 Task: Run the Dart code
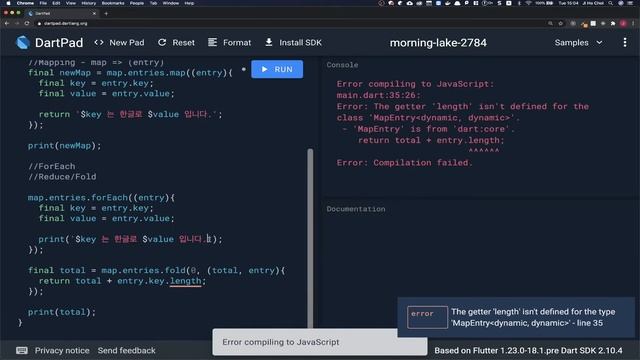[277, 69]
